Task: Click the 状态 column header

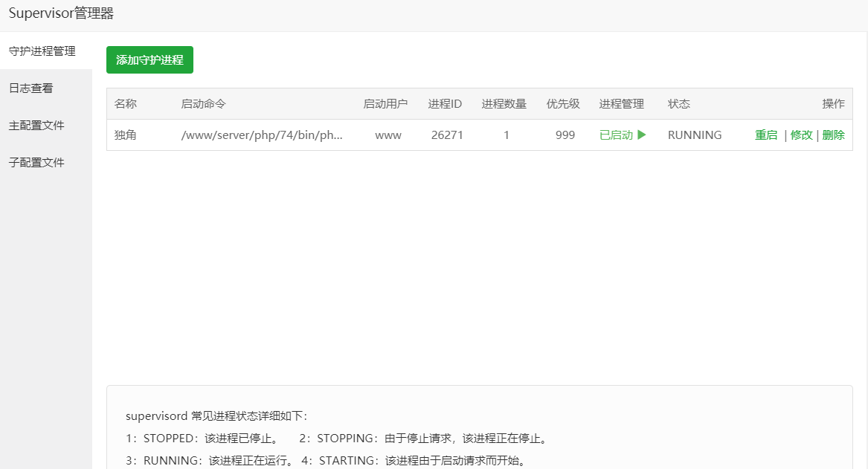Action: (678, 104)
